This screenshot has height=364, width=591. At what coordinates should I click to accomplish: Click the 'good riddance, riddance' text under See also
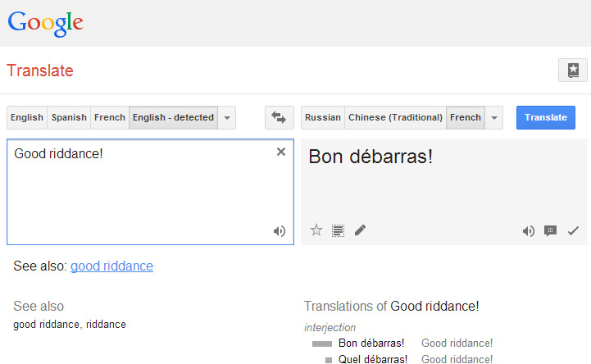click(70, 325)
